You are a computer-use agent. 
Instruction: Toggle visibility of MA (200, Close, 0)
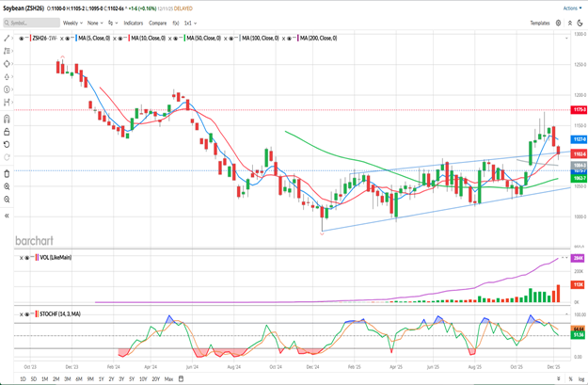289,39
